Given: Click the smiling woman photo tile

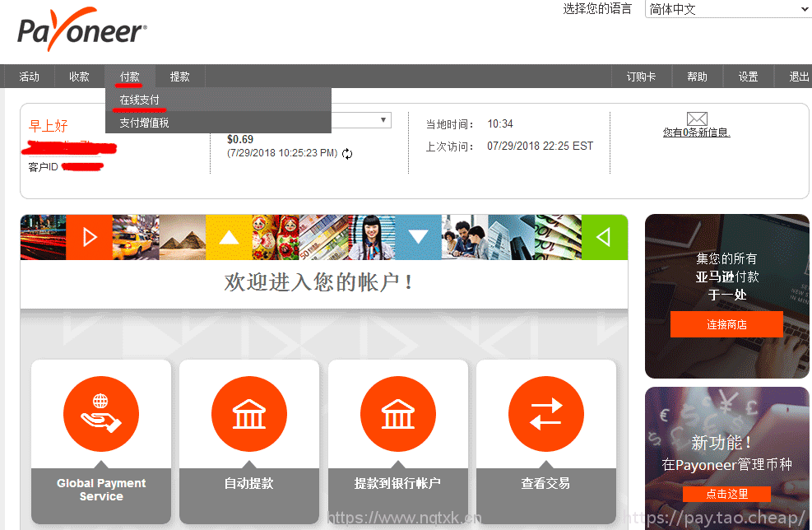Looking at the screenshot, I should [x=372, y=237].
